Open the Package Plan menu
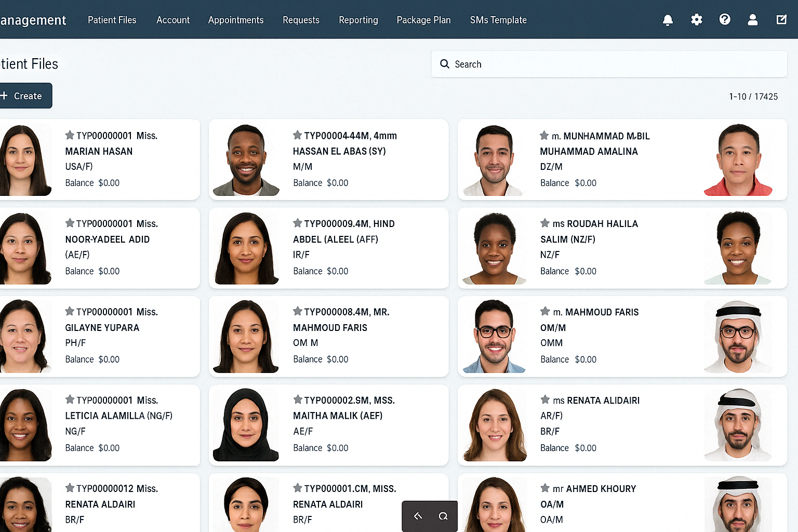This screenshot has height=532, width=798. pos(423,20)
